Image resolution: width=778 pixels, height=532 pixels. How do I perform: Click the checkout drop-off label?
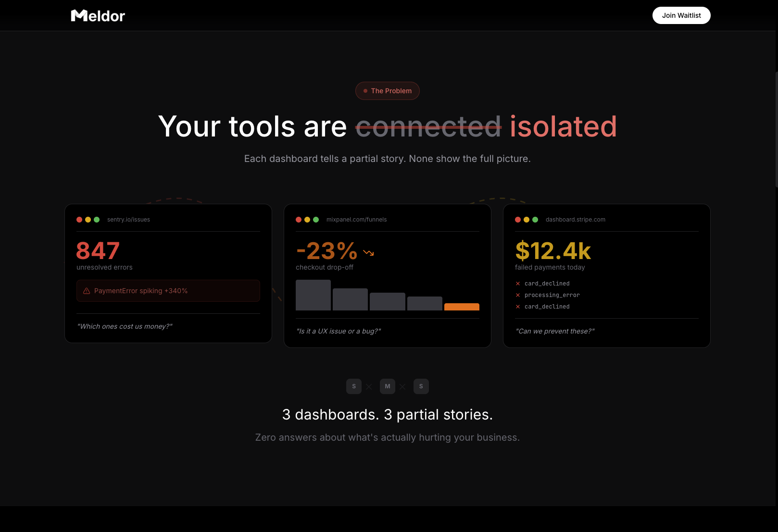click(325, 267)
